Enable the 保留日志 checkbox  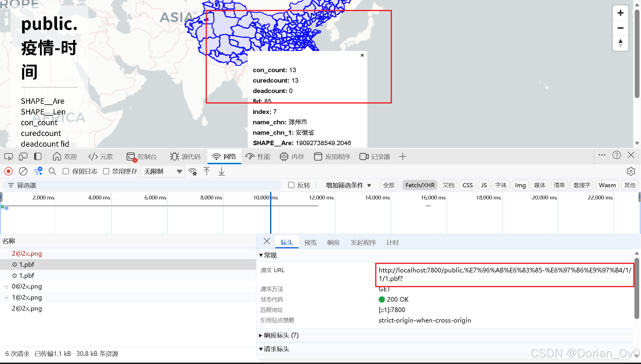point(66,171)
